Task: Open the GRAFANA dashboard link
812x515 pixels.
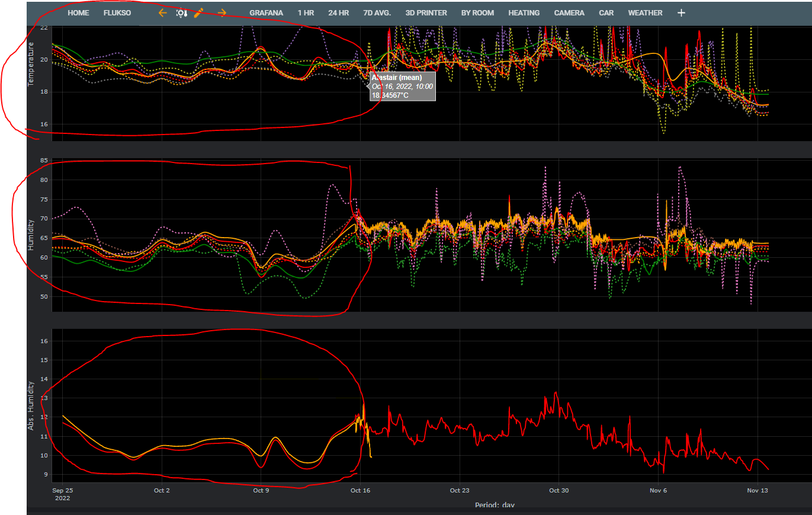Action: pos(267,12)
